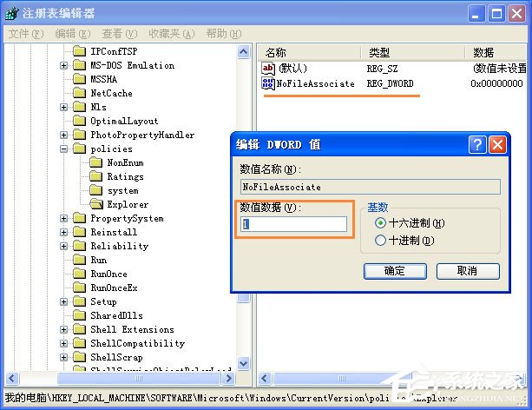The width and height of the screenshot is (532, 410).
Task: Click the NonEnum folder icon
Action: [96, 162]
